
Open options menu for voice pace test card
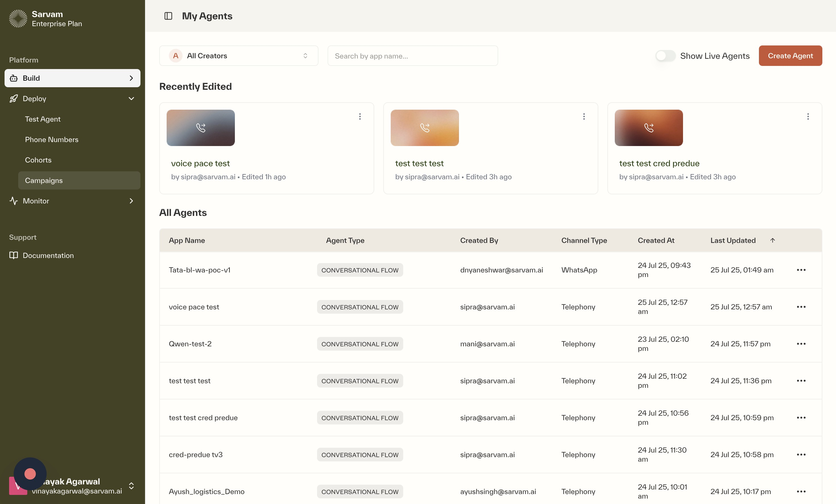coord(360,116)
